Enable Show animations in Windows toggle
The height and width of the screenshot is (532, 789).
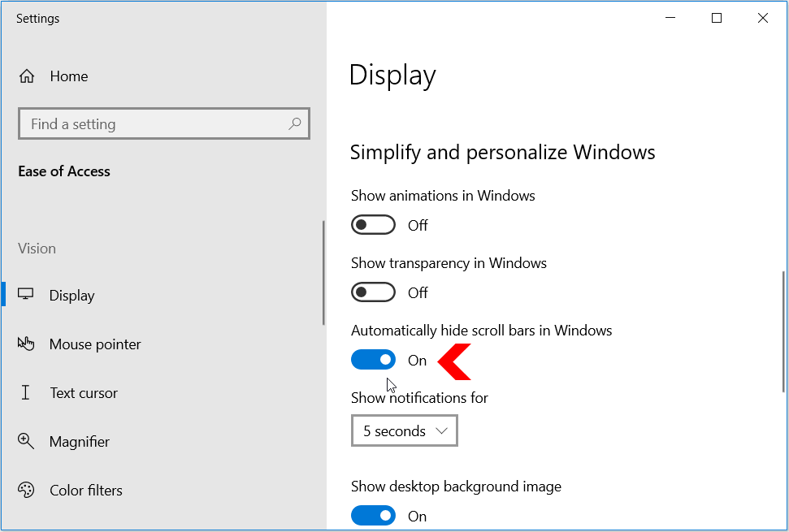pos(373,225)
